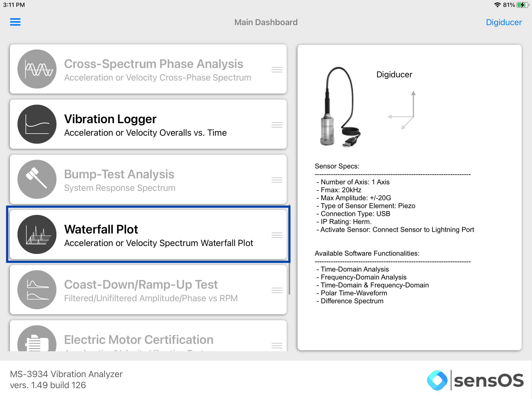
Task: Select Bump-Test Analysis title
Action: click(119, 174)
